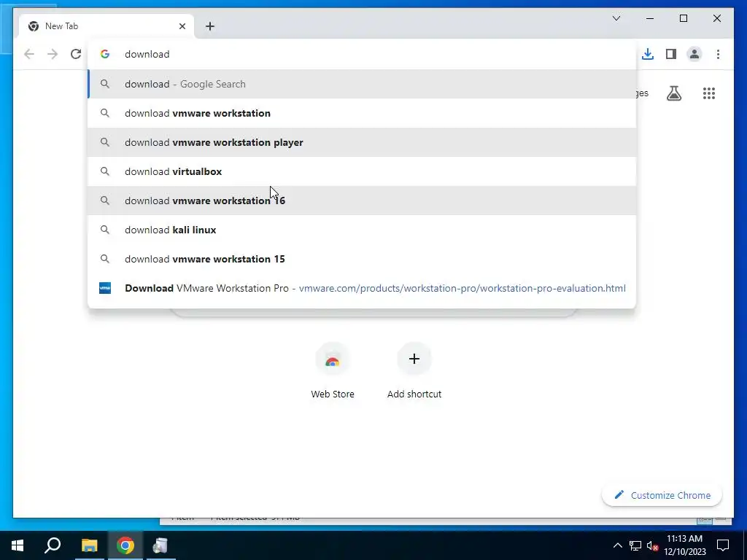Click the Chrome taskbar icon
The image size is (747, 560).
125,545
